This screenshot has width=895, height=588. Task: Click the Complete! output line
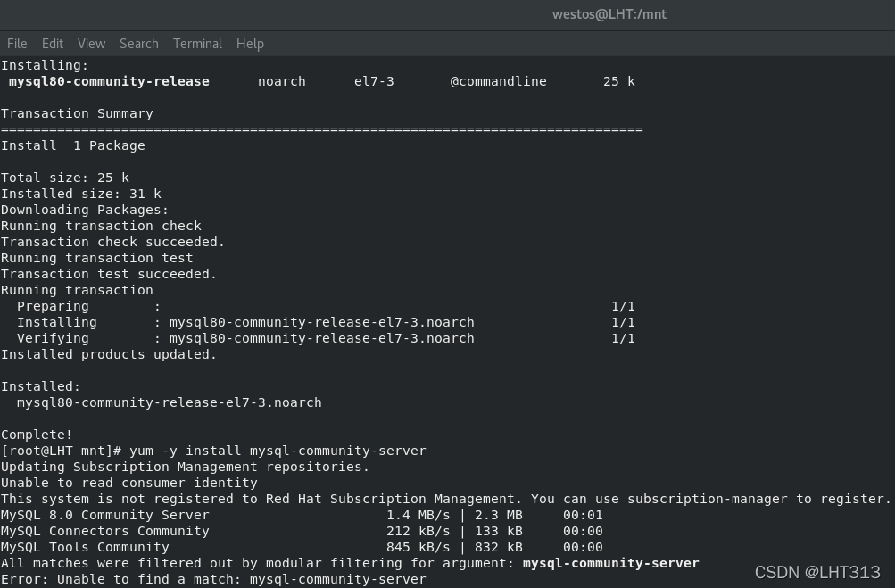coord(37,435)
